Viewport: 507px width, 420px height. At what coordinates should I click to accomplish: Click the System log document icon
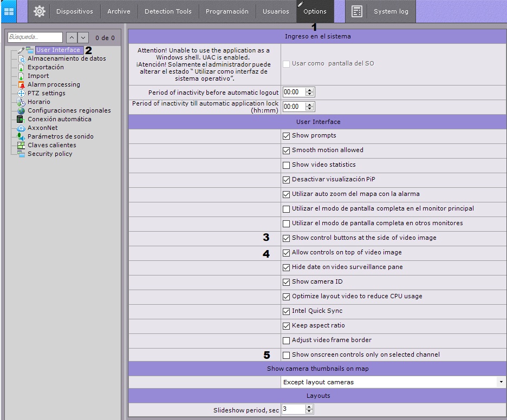(x=356, y=11)
